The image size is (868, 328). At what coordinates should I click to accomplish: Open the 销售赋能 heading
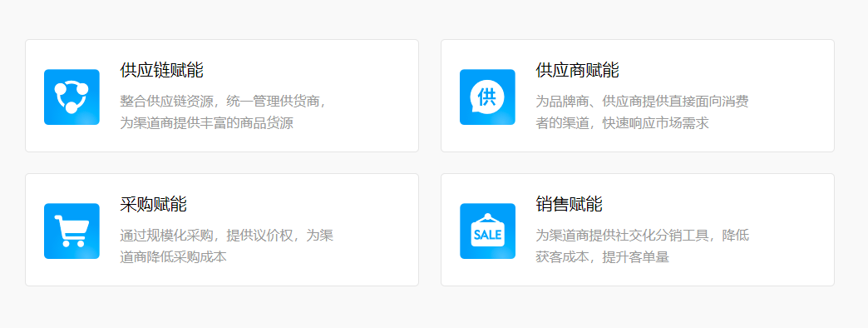[569, 205]
